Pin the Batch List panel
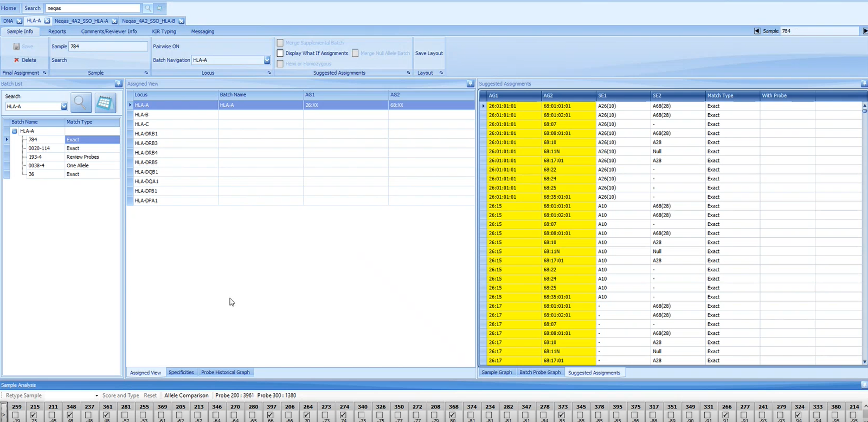The height and width of the screenshot is (422, 868). point(118,83)
